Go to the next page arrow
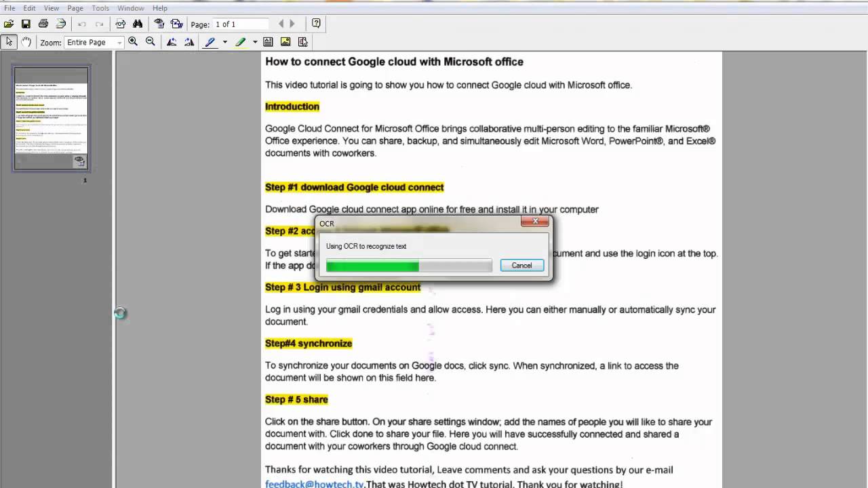 292,24
